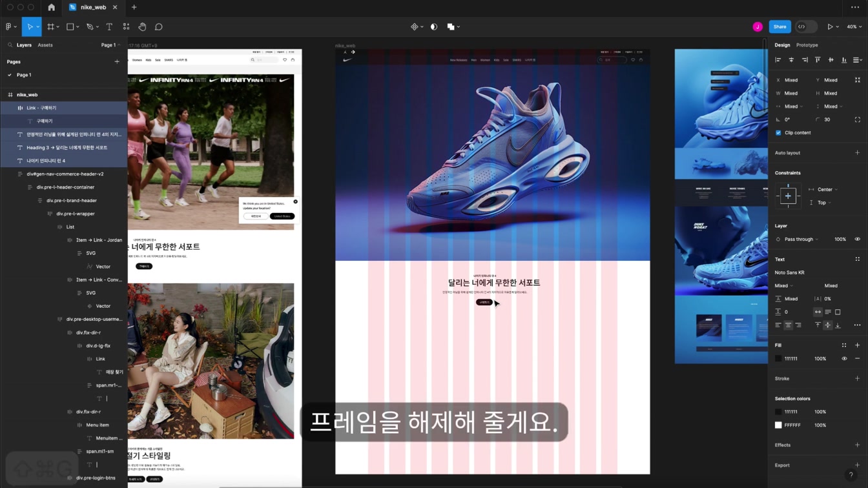Select nike_web file tab
The width and height of the screenshot is (868, 488).
pos(93,7)
